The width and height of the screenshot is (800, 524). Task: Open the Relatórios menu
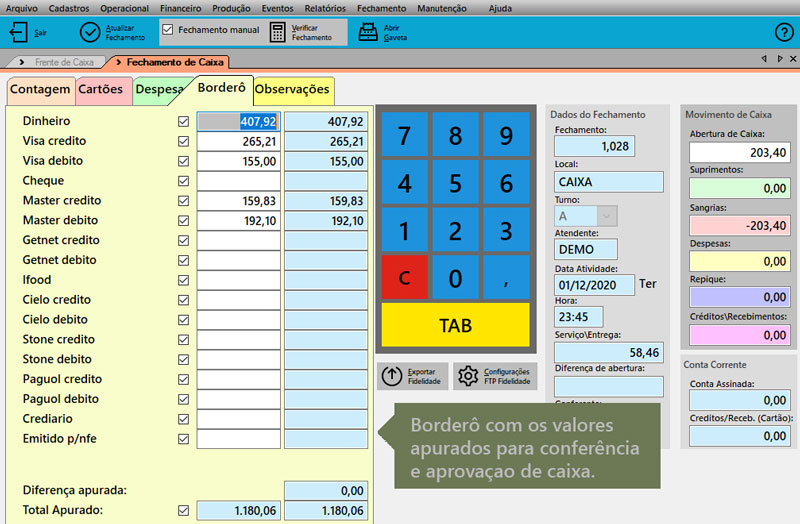tap(325, 8)
